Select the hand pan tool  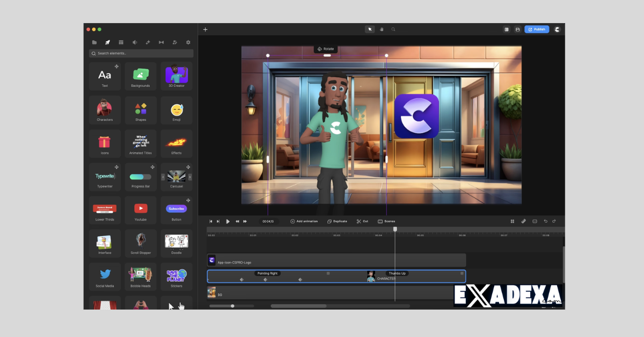382,29
